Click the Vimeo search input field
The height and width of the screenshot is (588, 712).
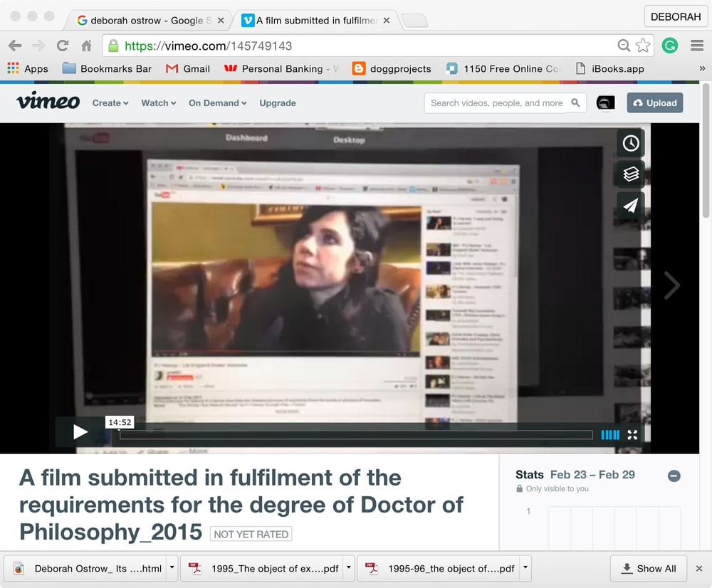pyautogui.click(x=497, y=103)
